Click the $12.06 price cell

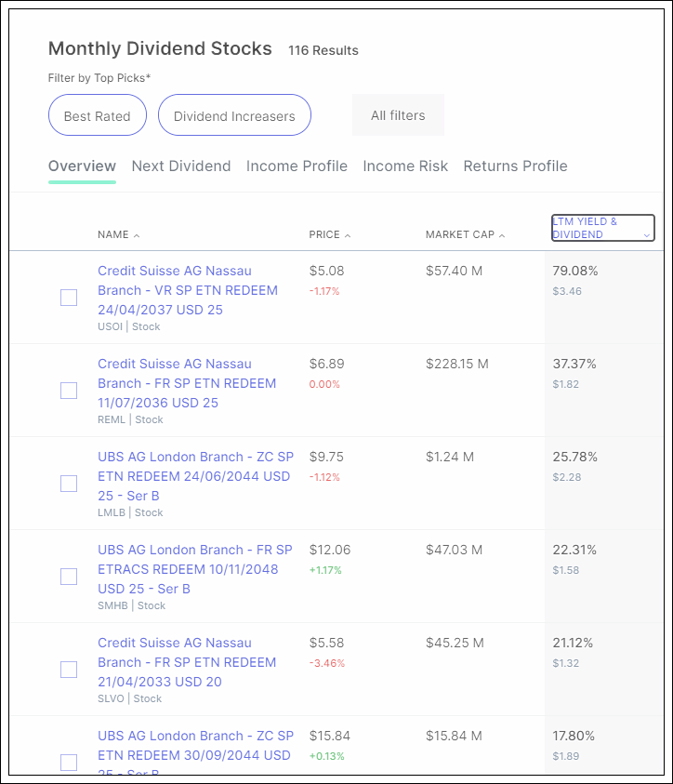[x=330, y=550]
